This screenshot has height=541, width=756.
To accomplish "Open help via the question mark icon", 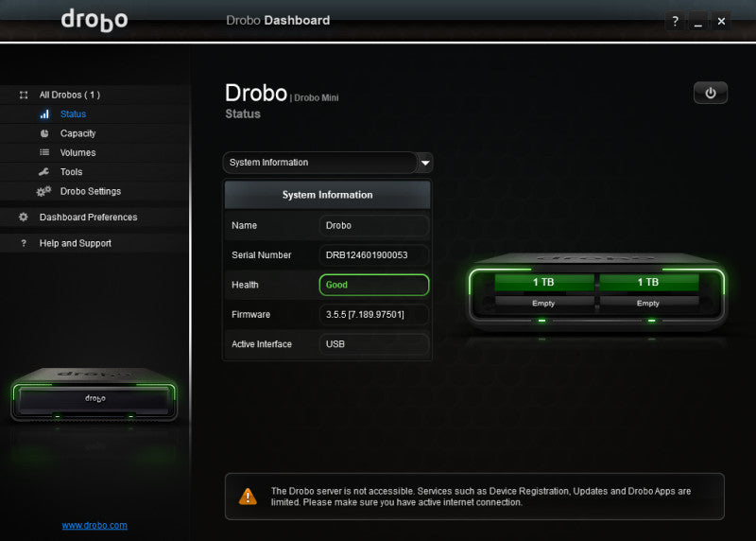I will pyautogui.click(x=675, y=21).
